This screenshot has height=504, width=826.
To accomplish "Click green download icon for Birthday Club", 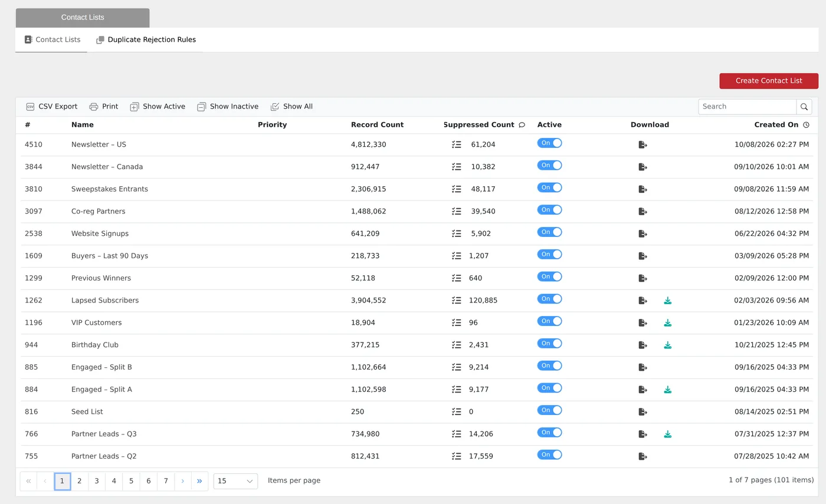I will (x=667, y=345).
